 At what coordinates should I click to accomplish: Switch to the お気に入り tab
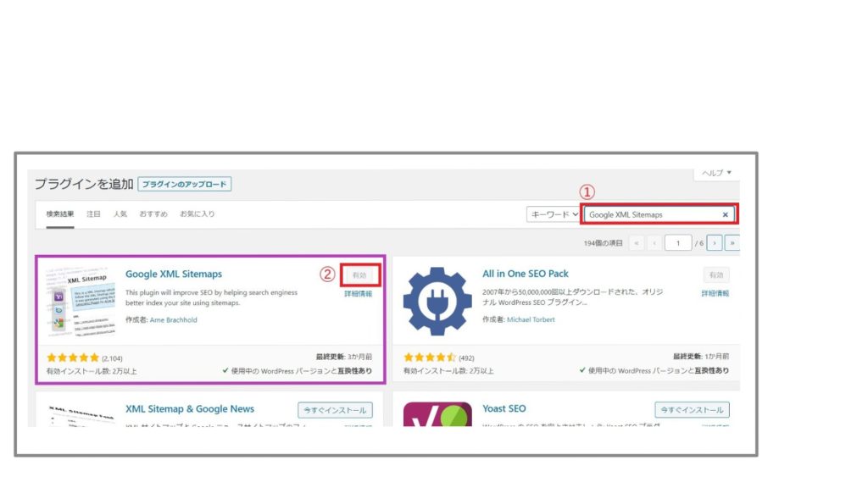click(x=197, y=214)
